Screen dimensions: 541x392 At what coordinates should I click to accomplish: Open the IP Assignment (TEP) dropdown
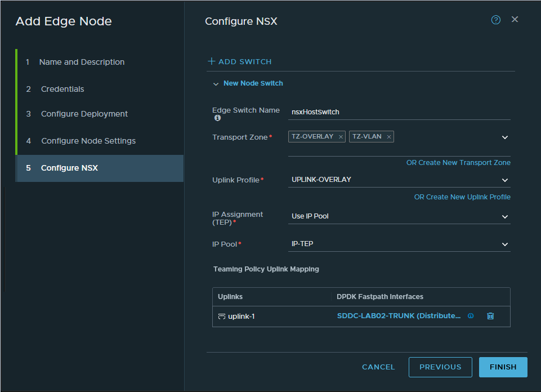[504, 217]
